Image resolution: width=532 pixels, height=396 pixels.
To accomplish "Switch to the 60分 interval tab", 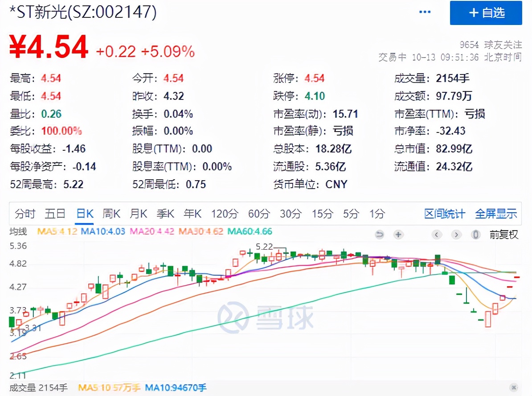I will 259,214.
